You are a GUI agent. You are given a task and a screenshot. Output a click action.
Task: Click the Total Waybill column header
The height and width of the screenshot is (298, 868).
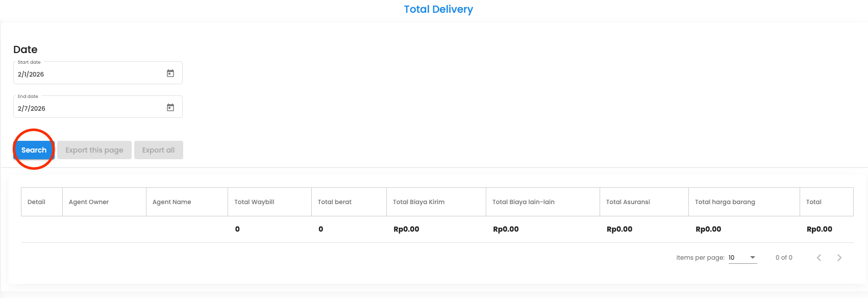(x=254, y=202)
